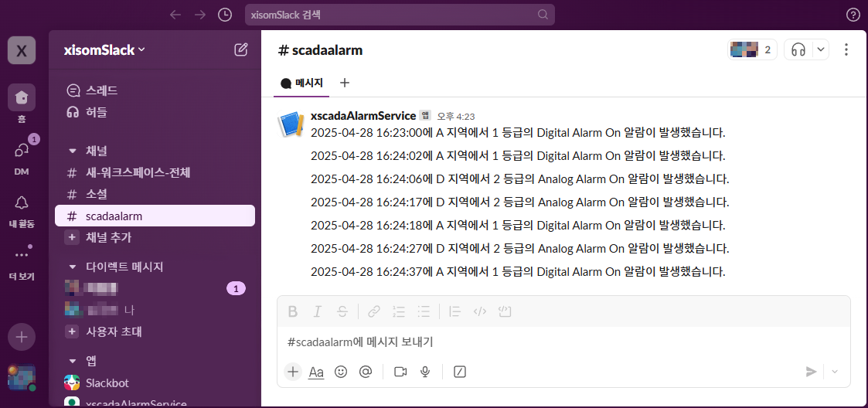
Task: Collapse the 앱 section
Action: coord(72,361)
